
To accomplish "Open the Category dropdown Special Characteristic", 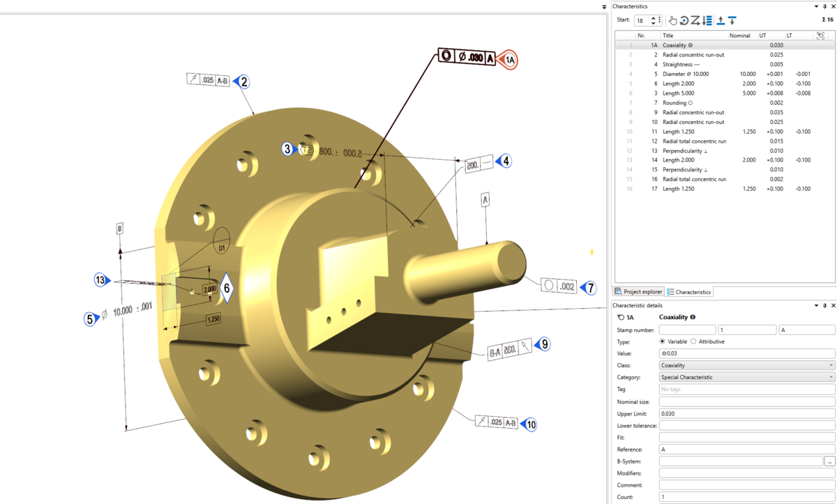I will click(746, 377).
